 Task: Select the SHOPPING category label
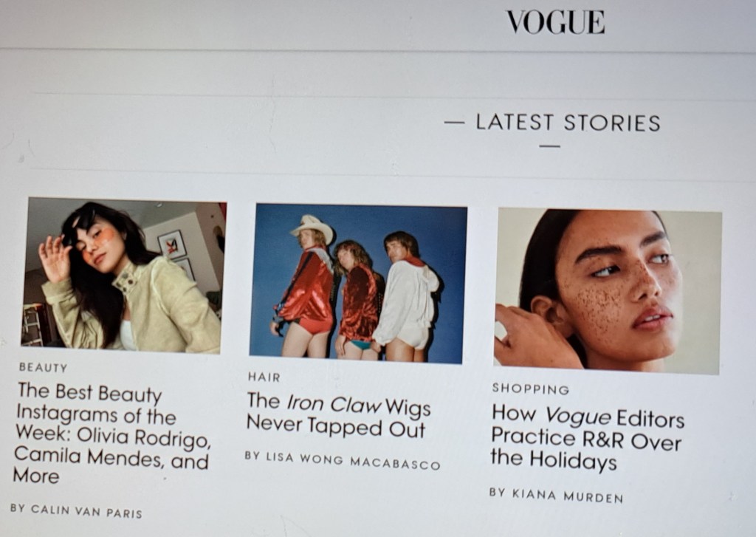[x=530, y=389]
